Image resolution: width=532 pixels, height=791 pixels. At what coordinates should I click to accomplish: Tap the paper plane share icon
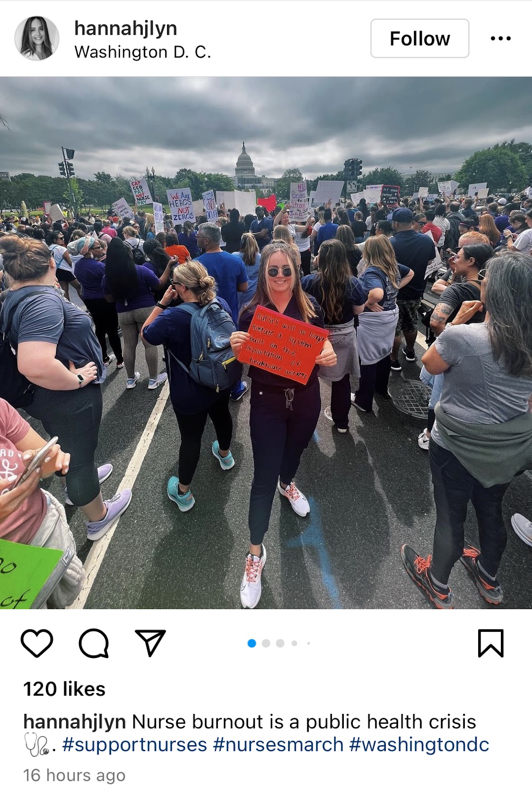(150, 643)
